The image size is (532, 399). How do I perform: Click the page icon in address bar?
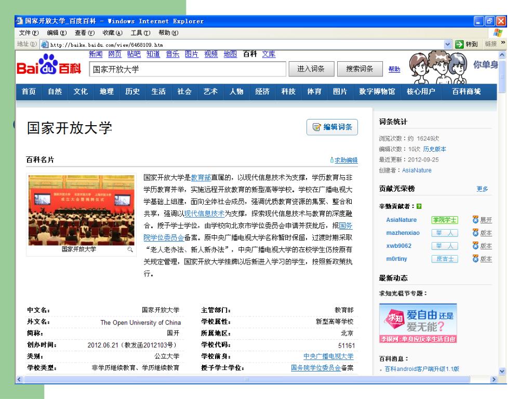[x=45, y=44]
